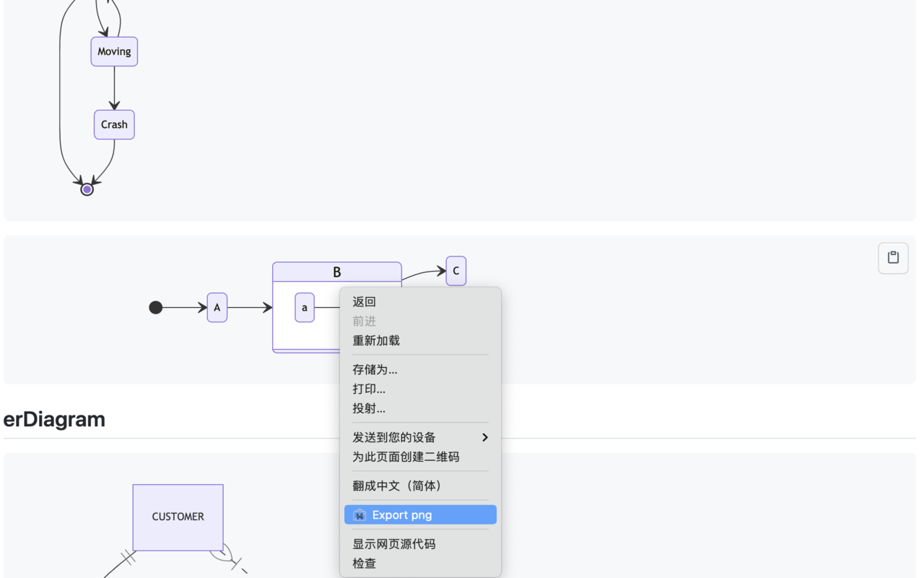Click the Moving state node

pos(114,52)
